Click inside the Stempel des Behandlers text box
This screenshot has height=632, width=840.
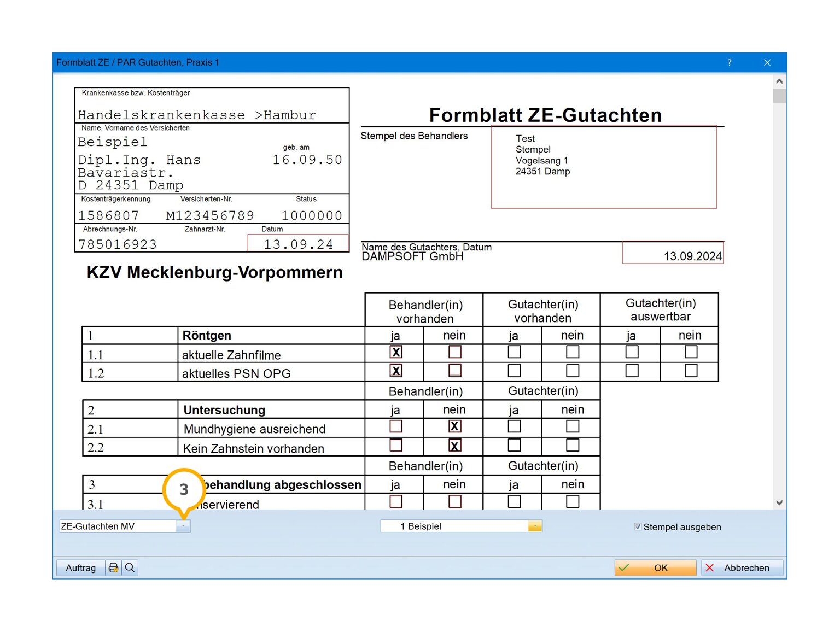point(604,167)
